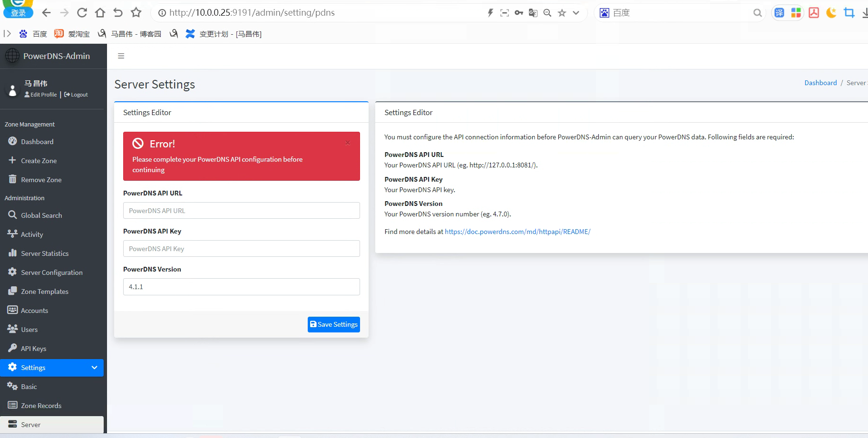Image resolution: width=868 pixels, height=438 pixels.
Task: Open the doc.powerdns.com httpapi README link
Action: [517, 232]
